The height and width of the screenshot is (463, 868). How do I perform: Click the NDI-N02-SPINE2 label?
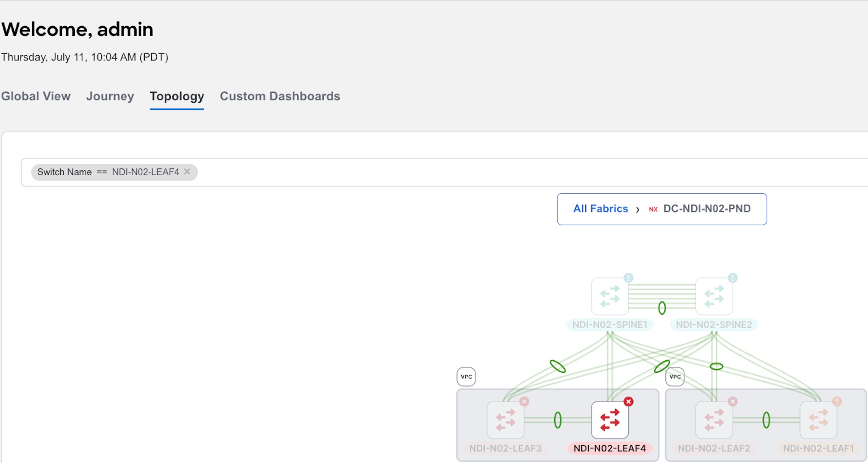point(714,324)
